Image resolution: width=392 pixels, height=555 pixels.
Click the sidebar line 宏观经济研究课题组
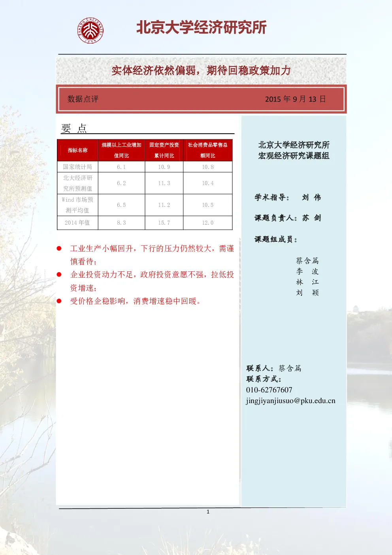(294, 155)
